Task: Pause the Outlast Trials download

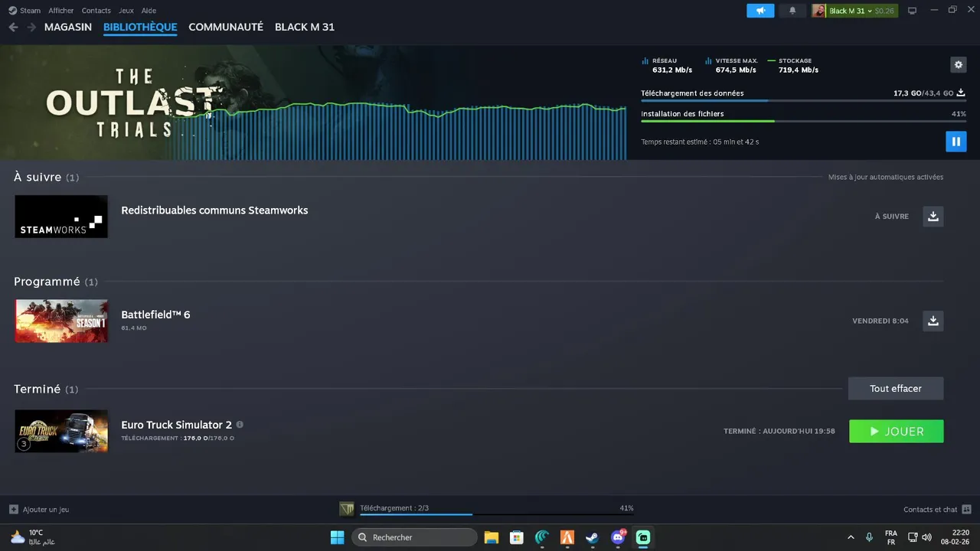Action: (x=955, y=142)
